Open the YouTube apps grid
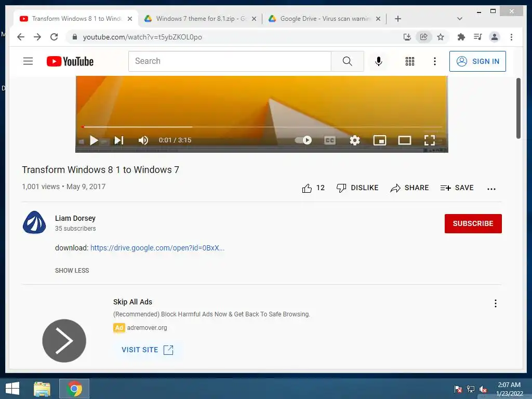Image resolution: width=532 pixels, height=399 pixels. point(410,61)
